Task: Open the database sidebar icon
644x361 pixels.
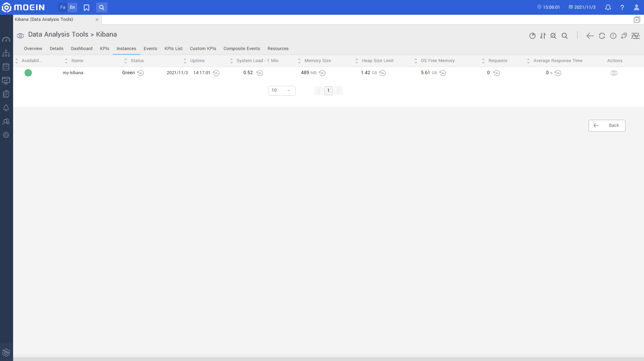Action: (6, 67)
